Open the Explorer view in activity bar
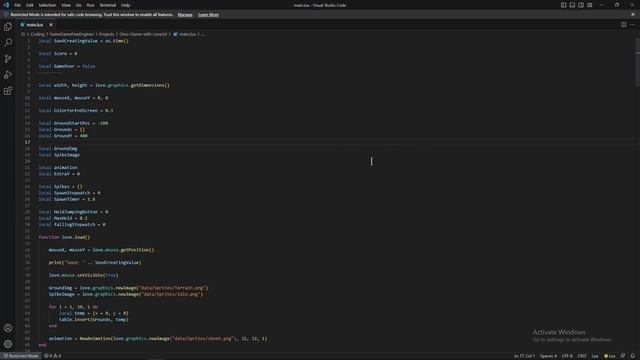Viewport: 640px width, 360px height. pos(8,27)
